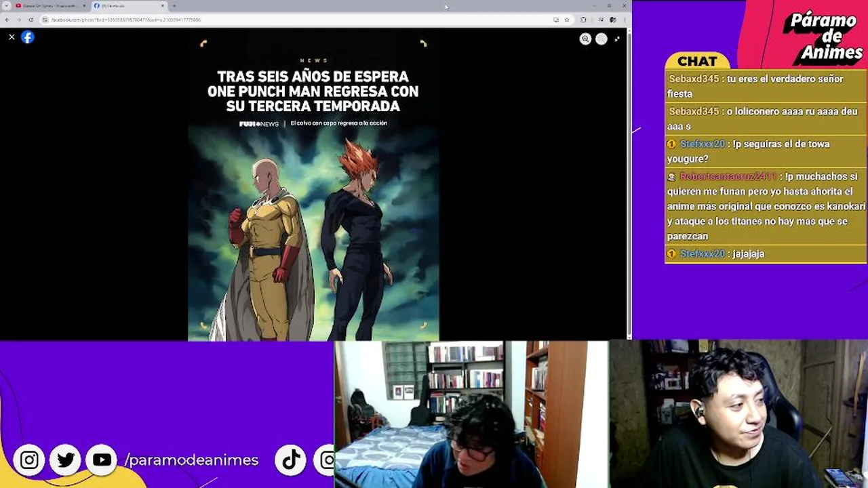Screen dimensions: 868x488
Task: Click the /paramodeanimes handle text
Action: [191, 460]
